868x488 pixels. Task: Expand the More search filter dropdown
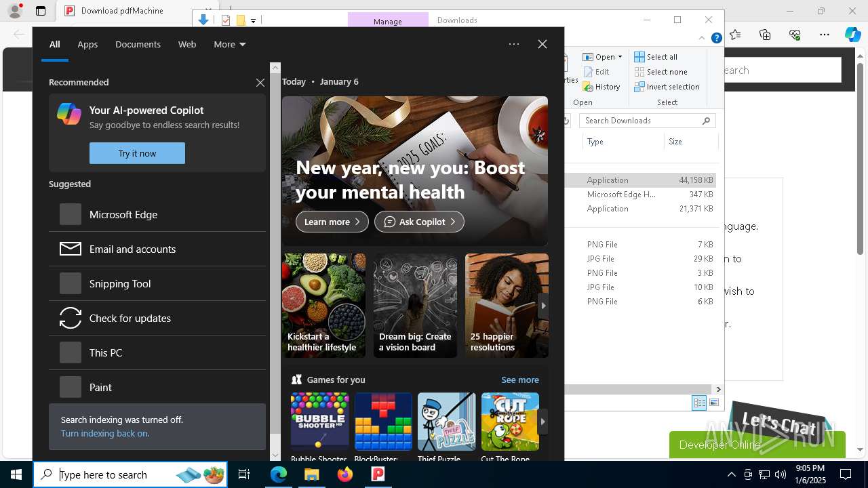(230, 45)
